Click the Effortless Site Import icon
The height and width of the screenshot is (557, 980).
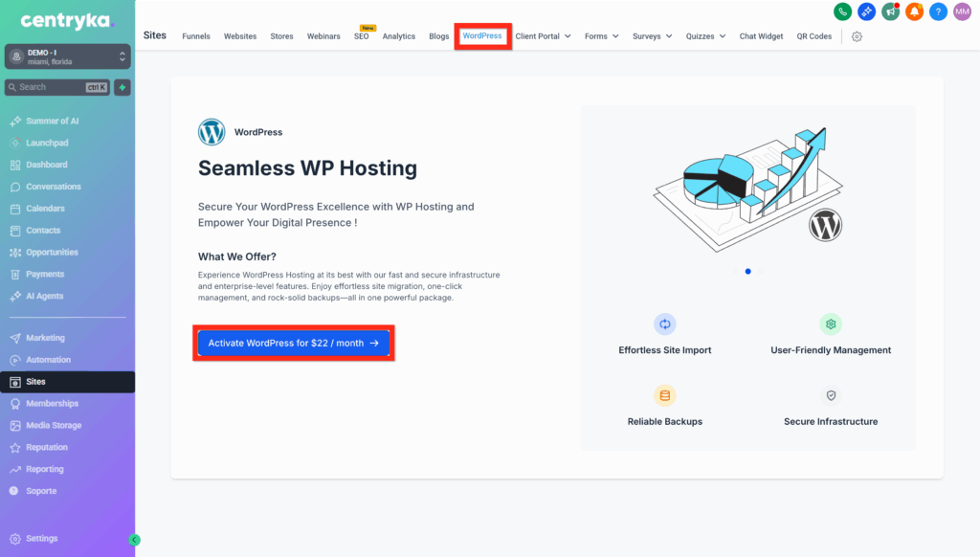pos(665,323)
